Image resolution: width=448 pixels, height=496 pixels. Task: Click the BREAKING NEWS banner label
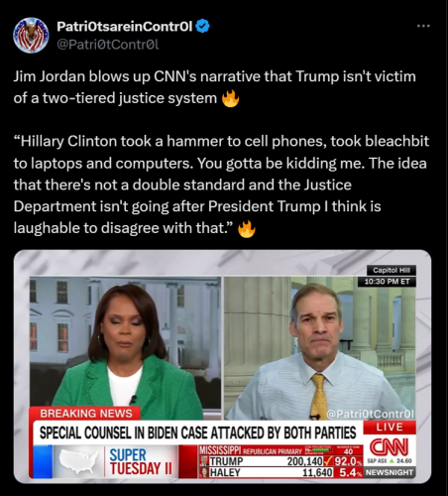pyautogui.click(x=86, y=414)
